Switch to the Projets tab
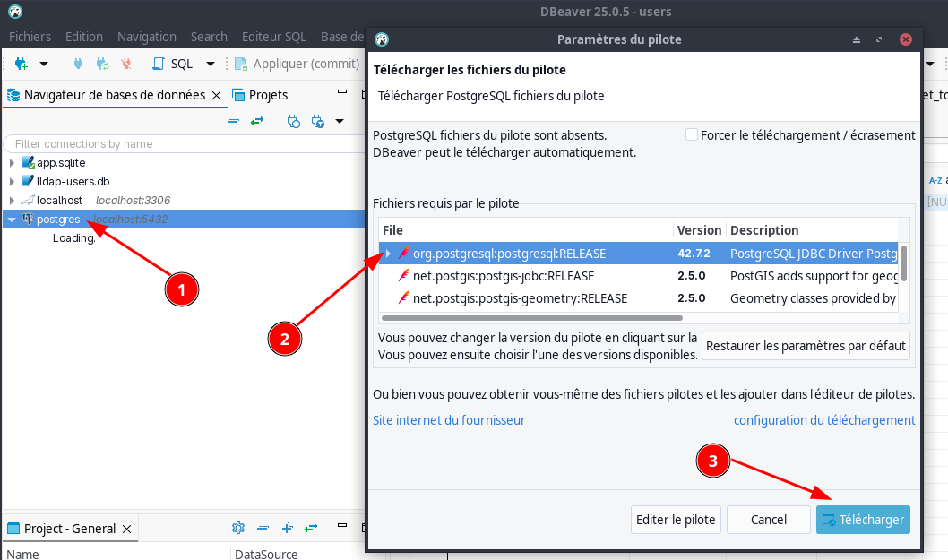The height and width of the screenshot is (560, 948). click(261, 95)
